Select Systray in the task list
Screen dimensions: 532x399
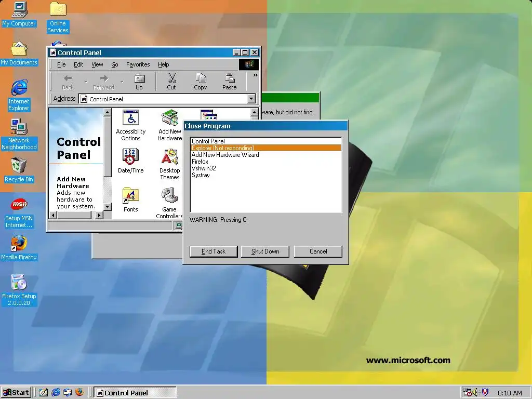tap(266, 175)
